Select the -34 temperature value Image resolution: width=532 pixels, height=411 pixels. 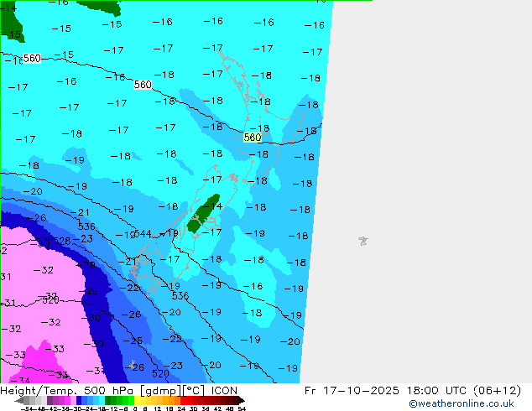click(22, 380)
